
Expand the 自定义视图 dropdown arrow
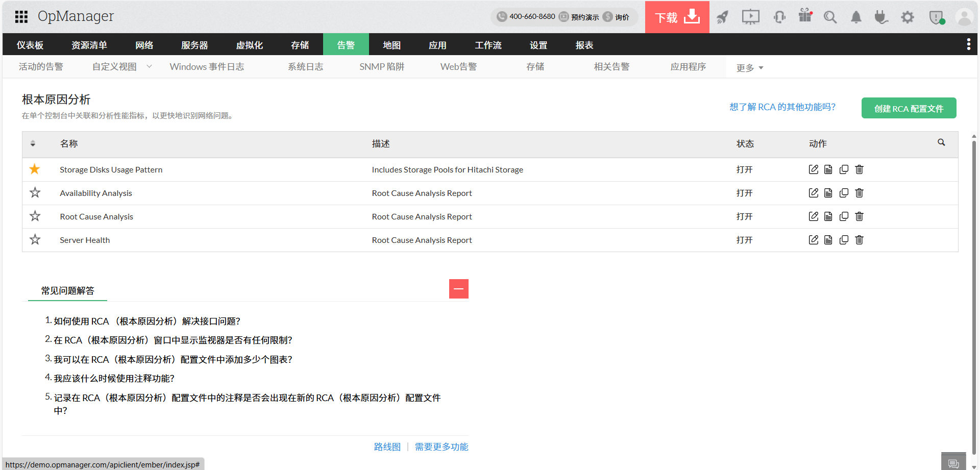point(149,66)
